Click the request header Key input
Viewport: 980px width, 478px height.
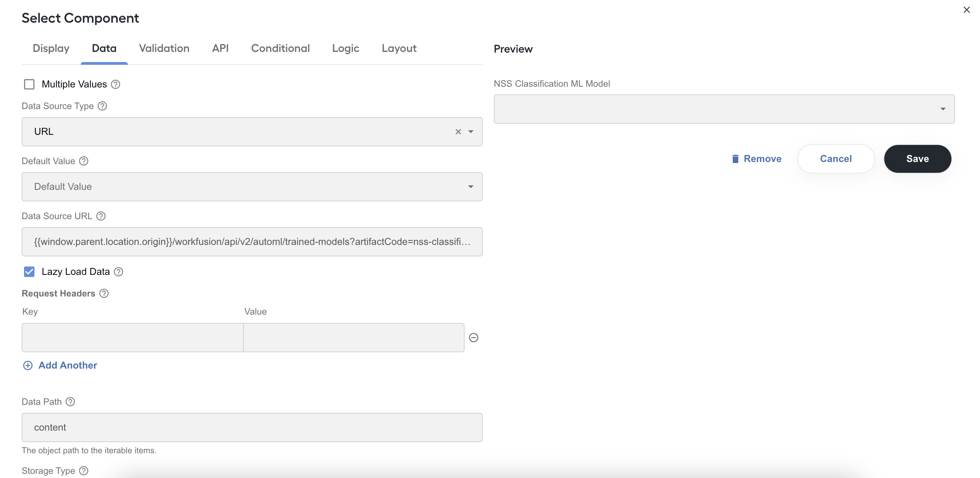click(x=132, y=338)
